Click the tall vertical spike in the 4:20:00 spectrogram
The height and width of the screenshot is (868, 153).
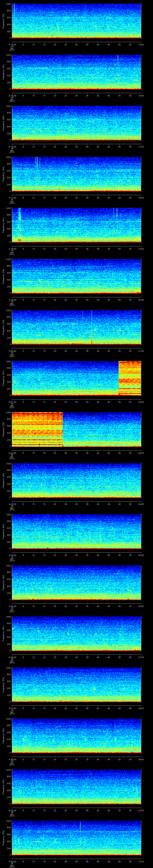pos(91,327)
